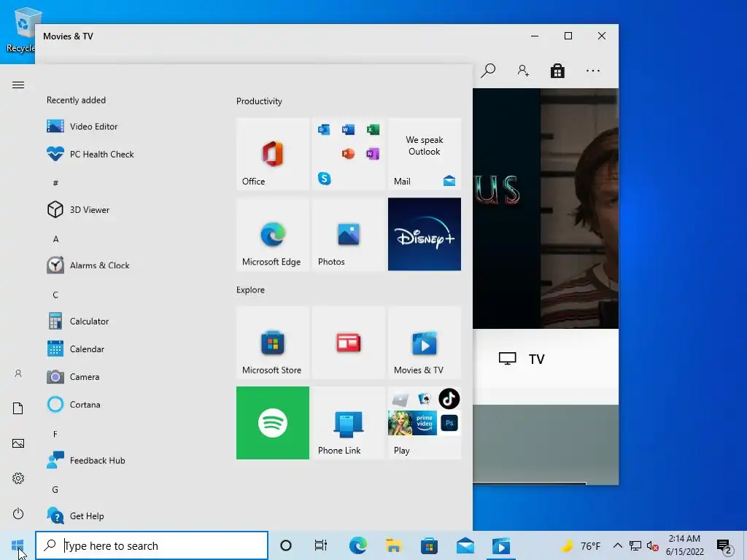This screenshot has width=747, height=560.
Task: Click the Explore group title
Action: [x=251, y=289]
